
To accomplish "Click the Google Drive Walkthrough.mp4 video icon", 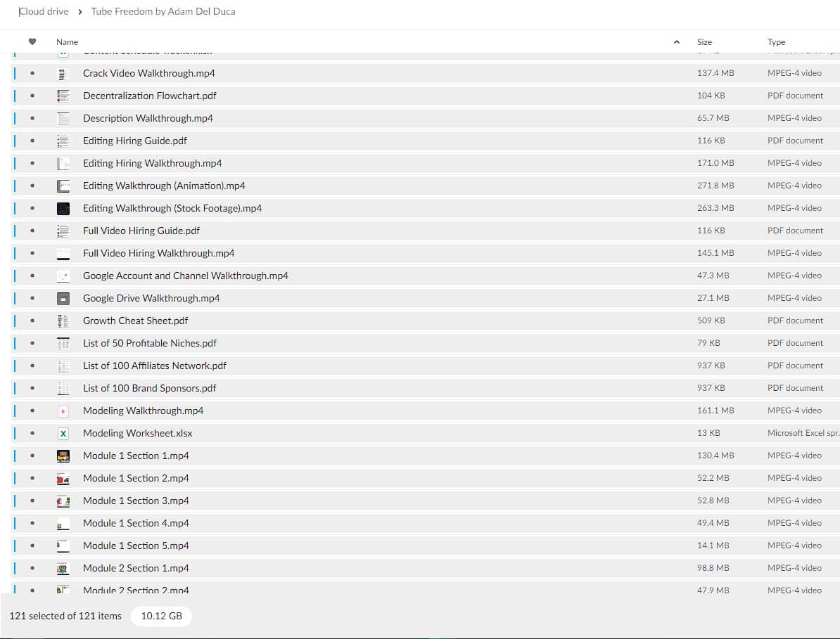I will point(63,298).
